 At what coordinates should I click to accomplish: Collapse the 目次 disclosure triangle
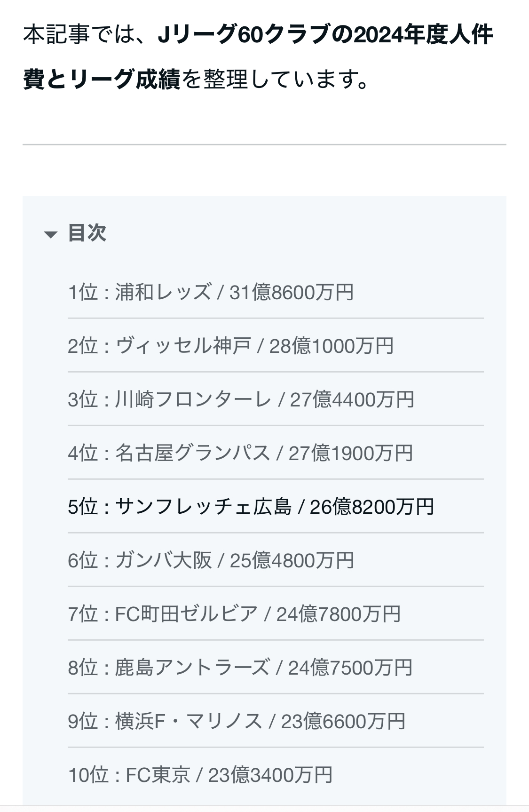tap(50, 234)
